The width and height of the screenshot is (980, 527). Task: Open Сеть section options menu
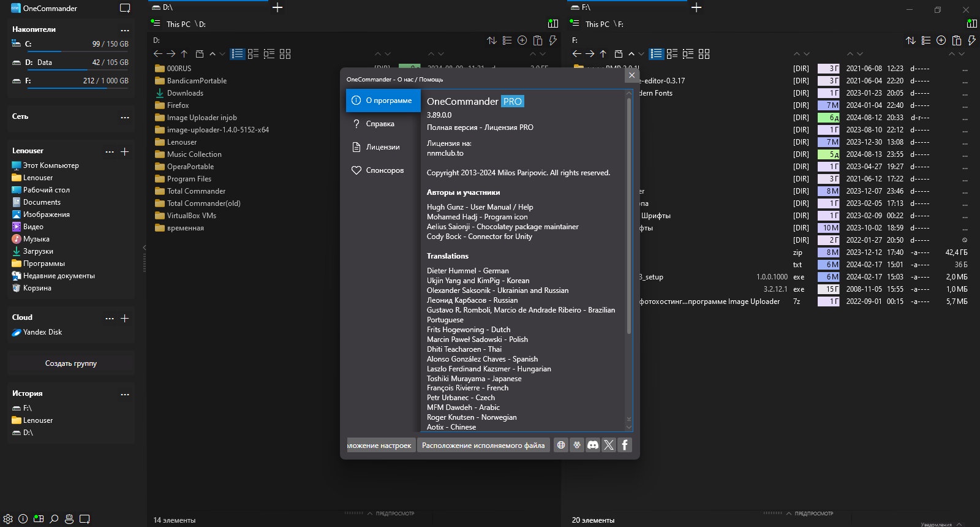coord(125,117)
